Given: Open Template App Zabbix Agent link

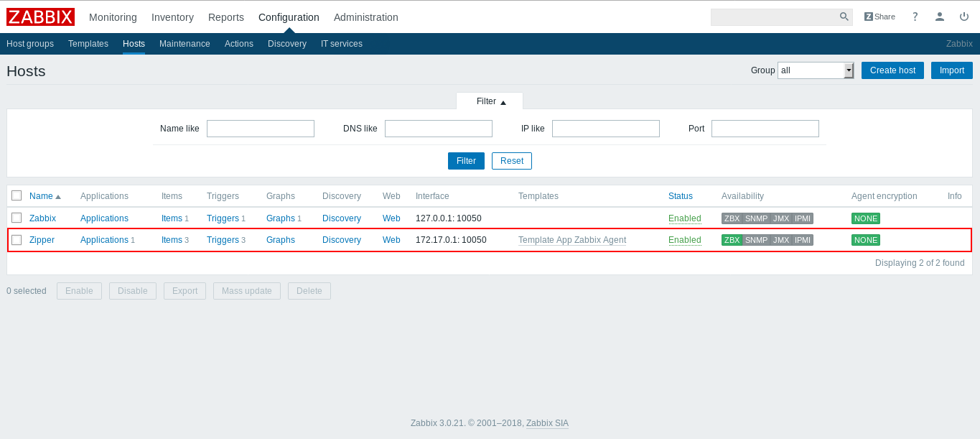Looking at the screenshot, I should coord(571,240).
